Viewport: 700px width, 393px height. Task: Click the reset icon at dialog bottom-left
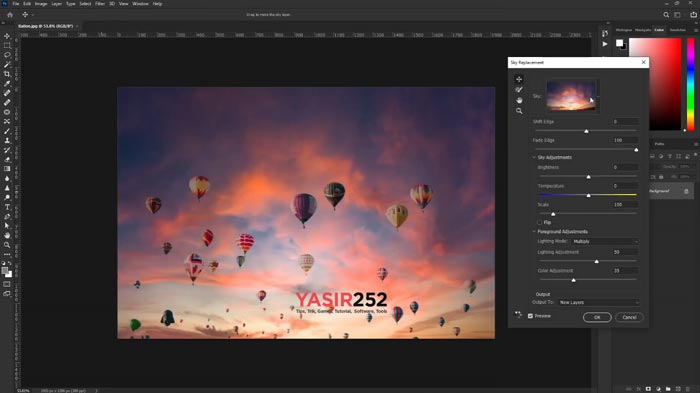point(518,314)
